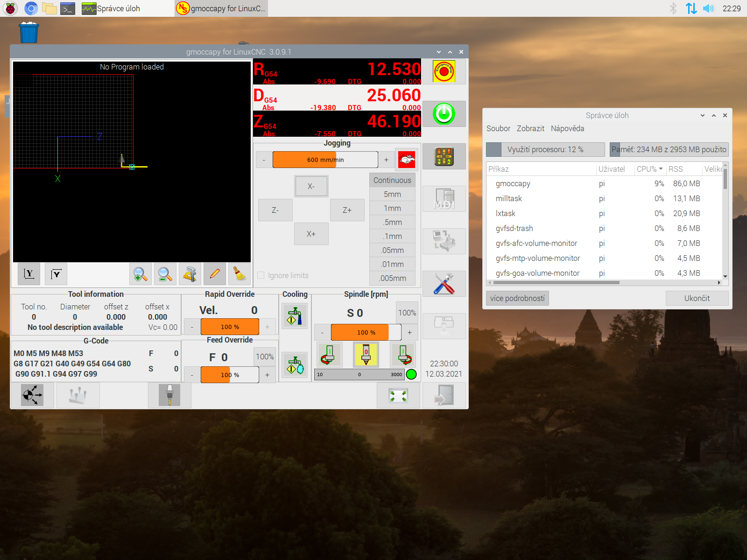Toggle the rabbit rapid jog button
Viewport: 747px width, 560px height.
pos(407,160)
